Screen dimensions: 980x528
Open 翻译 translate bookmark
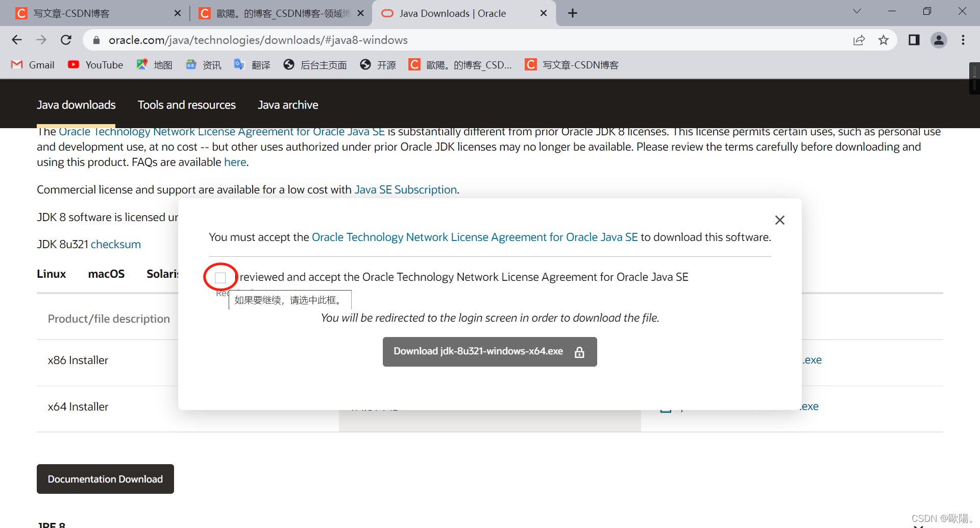252,65
